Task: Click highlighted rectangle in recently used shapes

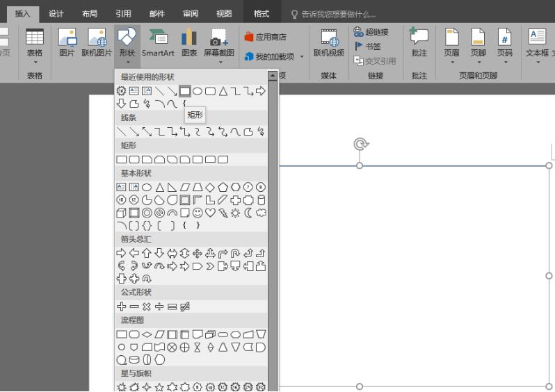Action: click(x=184, y=91)
